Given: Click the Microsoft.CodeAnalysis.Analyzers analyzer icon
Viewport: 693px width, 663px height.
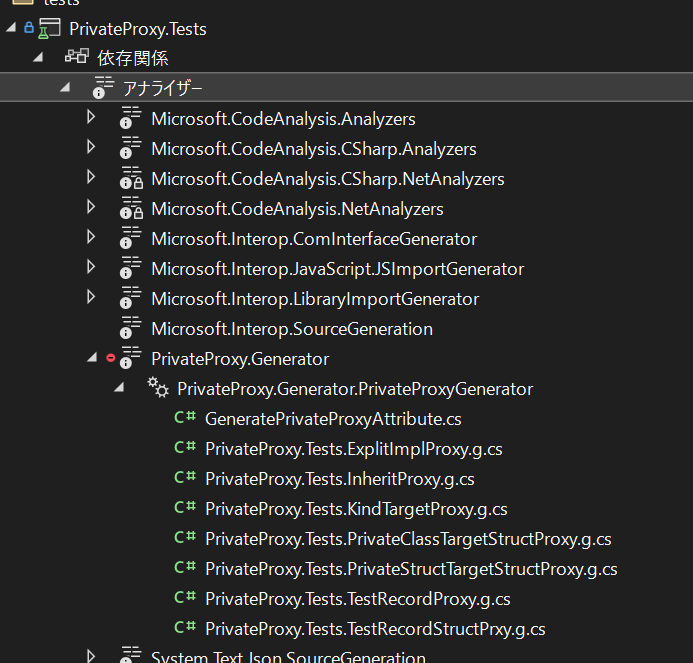Looking at the screenshot, I should (130, 118).
